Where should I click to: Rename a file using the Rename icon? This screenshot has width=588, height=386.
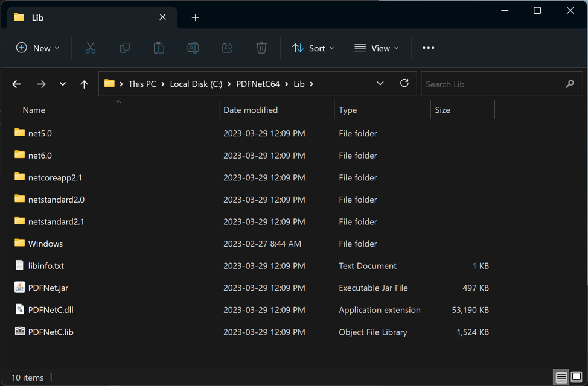pos(193,48)
